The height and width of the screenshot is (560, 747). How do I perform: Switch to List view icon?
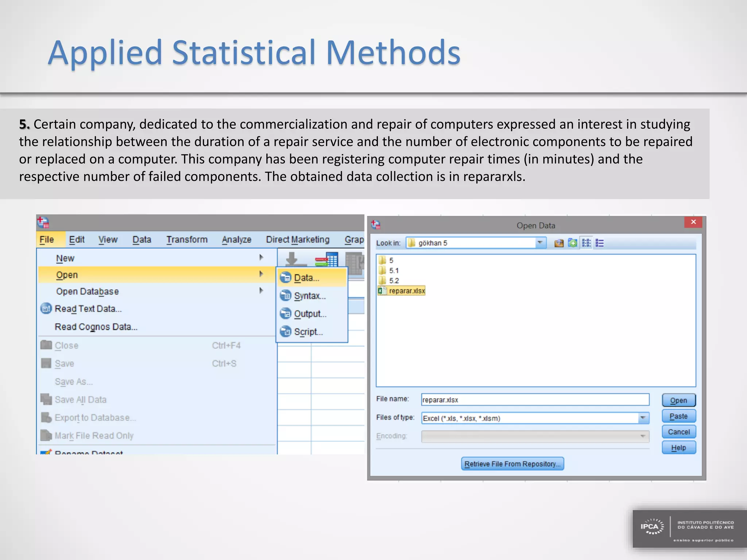[586, 243]
